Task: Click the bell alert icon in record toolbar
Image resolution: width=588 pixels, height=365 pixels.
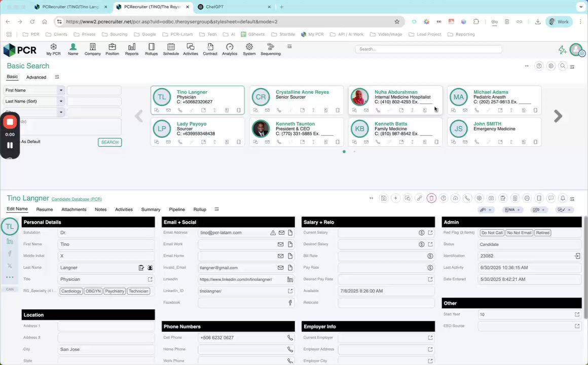Action: (563, 198)
